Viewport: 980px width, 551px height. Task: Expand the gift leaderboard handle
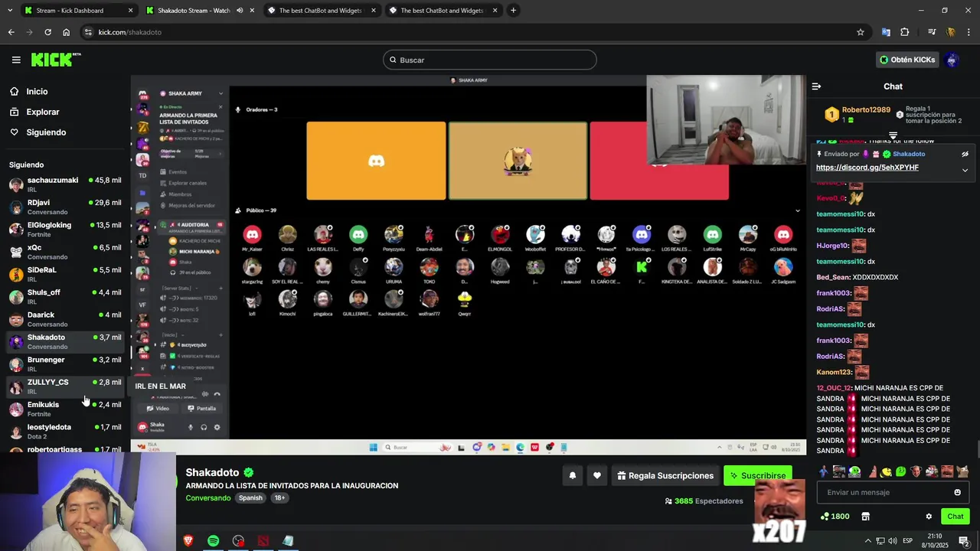pyautogui.click(x=893, y=135)
